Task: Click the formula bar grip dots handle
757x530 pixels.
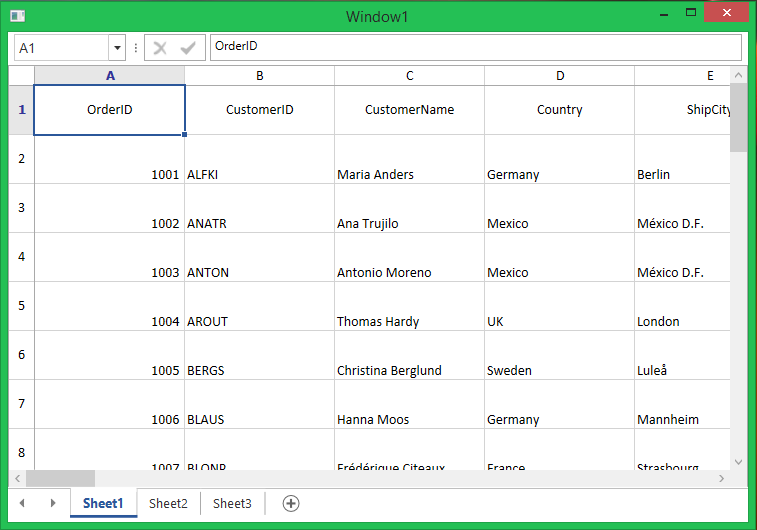Action: (136, 48)
